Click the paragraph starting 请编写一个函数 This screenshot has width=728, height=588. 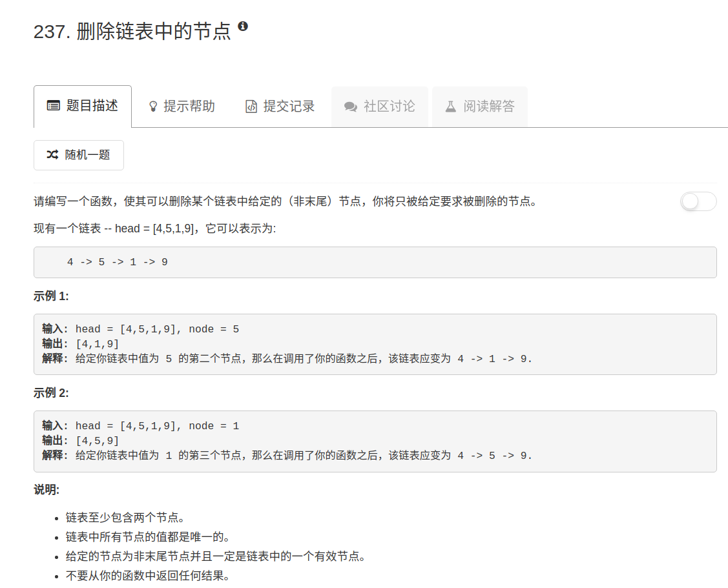pos(286,201)
